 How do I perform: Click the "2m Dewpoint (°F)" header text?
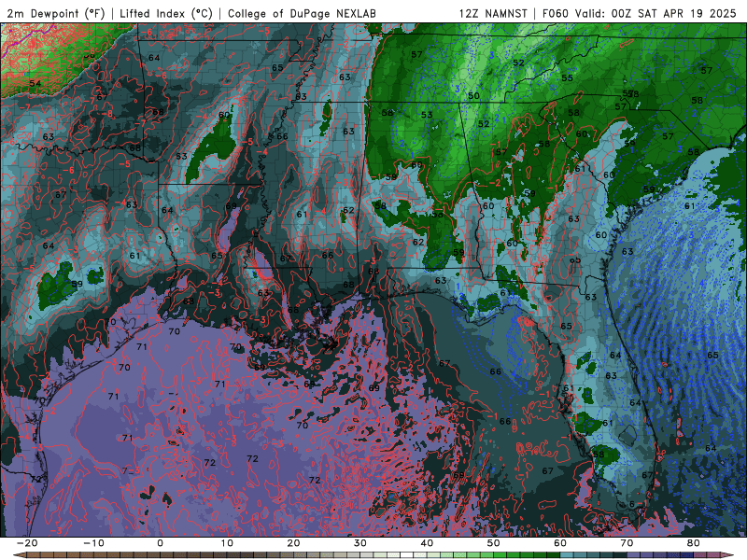56,13
